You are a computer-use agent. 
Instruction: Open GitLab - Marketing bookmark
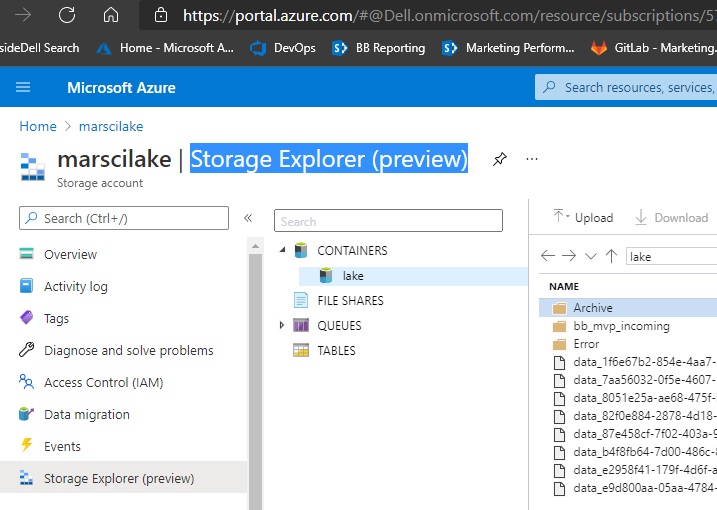(653, 48)
